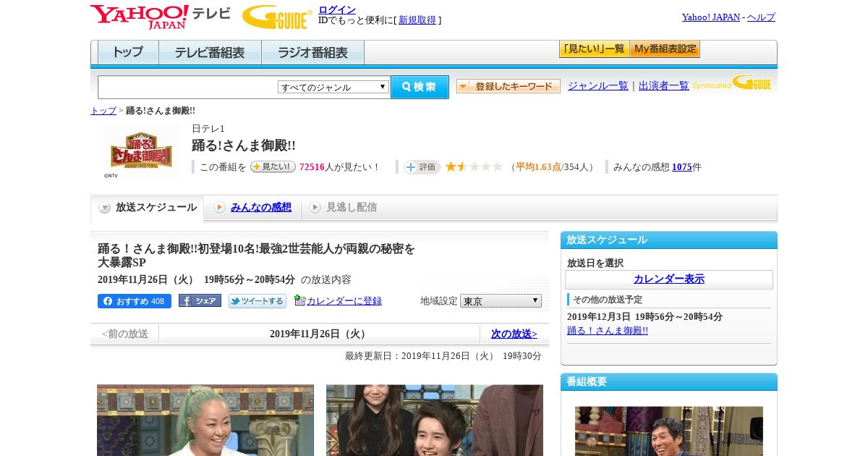Click the 最終更新日 timestamp text
This screenshot has height=456, width=868.
(x=443, y=356)
